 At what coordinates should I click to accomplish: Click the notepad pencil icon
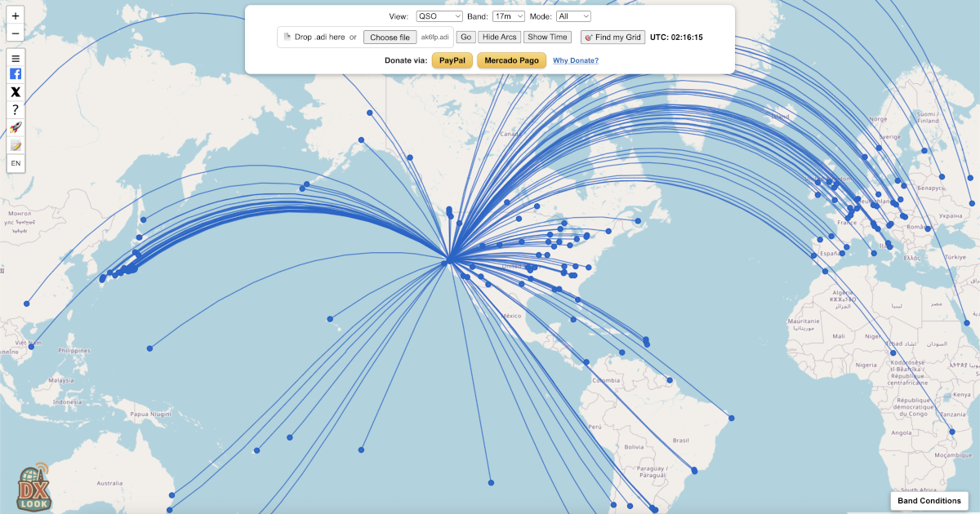16,145
